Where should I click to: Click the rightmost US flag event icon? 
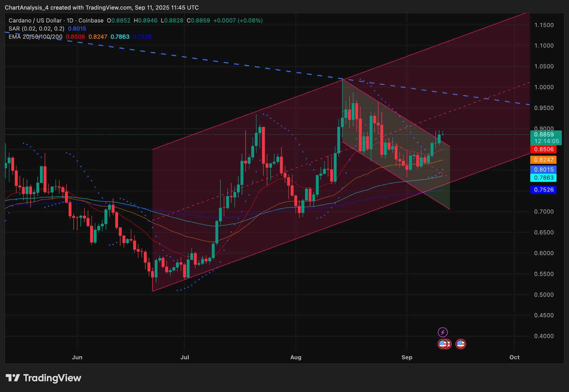[461, 344]
